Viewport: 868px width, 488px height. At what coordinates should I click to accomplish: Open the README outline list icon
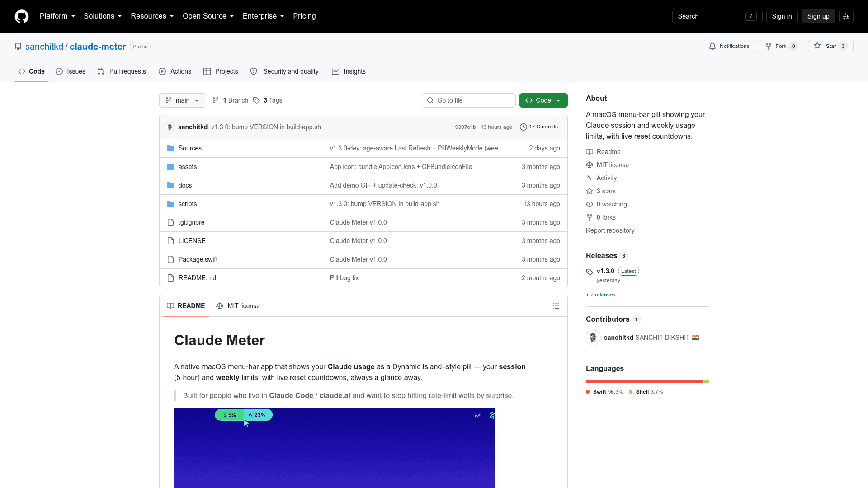coord(556,306)
